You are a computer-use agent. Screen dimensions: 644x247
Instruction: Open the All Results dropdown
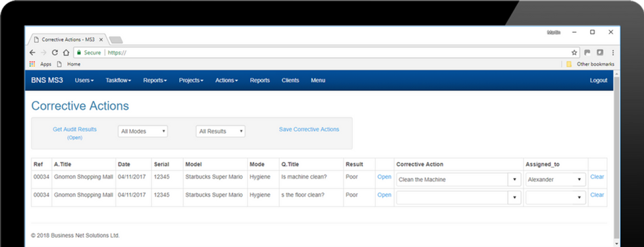click(x=221, y=132)
